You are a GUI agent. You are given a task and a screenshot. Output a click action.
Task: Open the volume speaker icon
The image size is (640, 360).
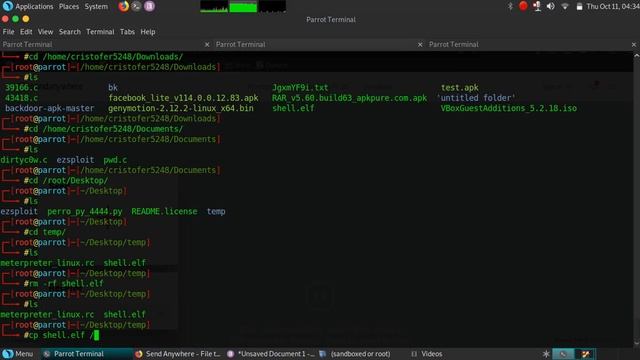[x=551, y=6]
